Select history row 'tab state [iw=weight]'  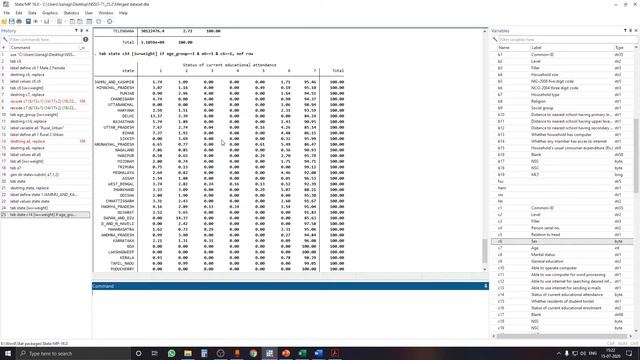45,208
